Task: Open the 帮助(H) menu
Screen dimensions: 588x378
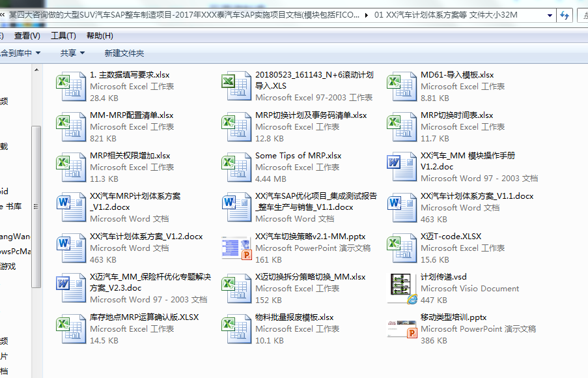Action: tap(99, 36)
